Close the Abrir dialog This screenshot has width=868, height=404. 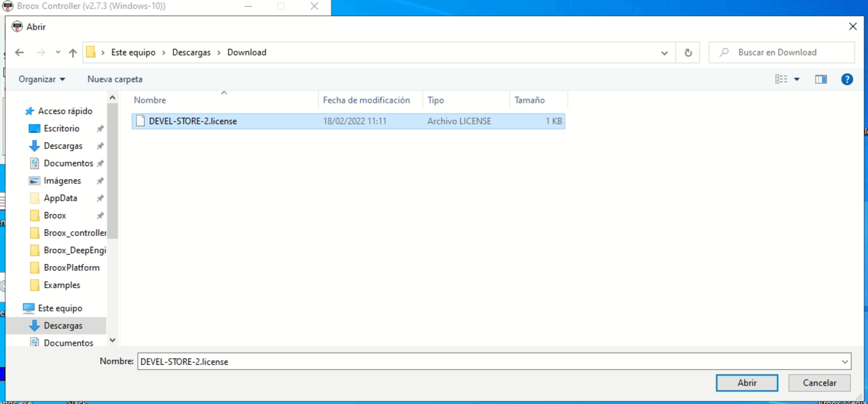(853, 27)
